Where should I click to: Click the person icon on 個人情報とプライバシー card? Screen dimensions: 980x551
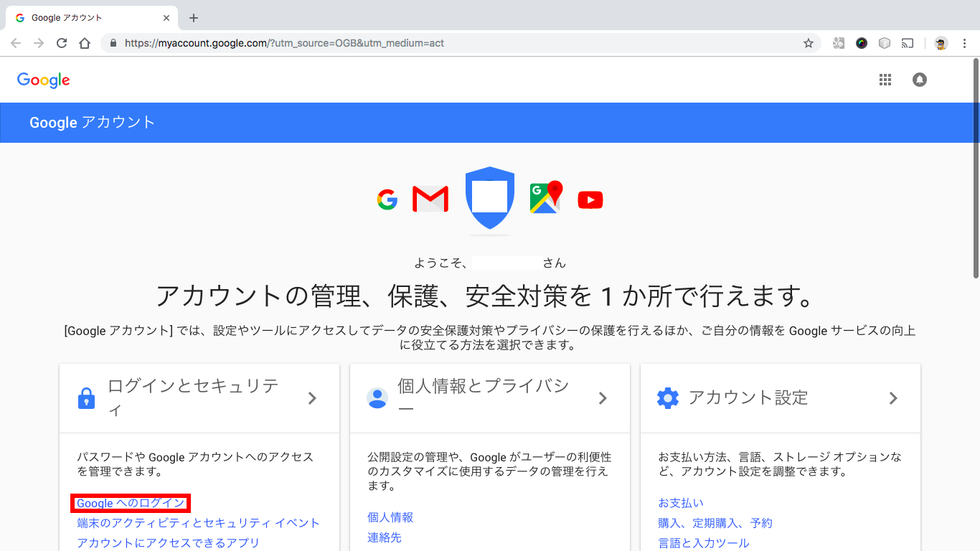[x=377, y=397]
